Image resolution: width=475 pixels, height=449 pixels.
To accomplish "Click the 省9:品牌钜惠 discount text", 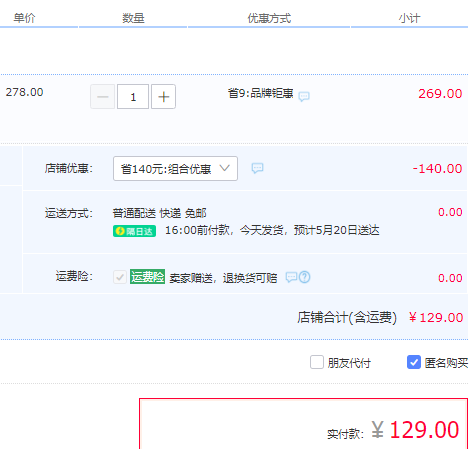I will (261, 93).
